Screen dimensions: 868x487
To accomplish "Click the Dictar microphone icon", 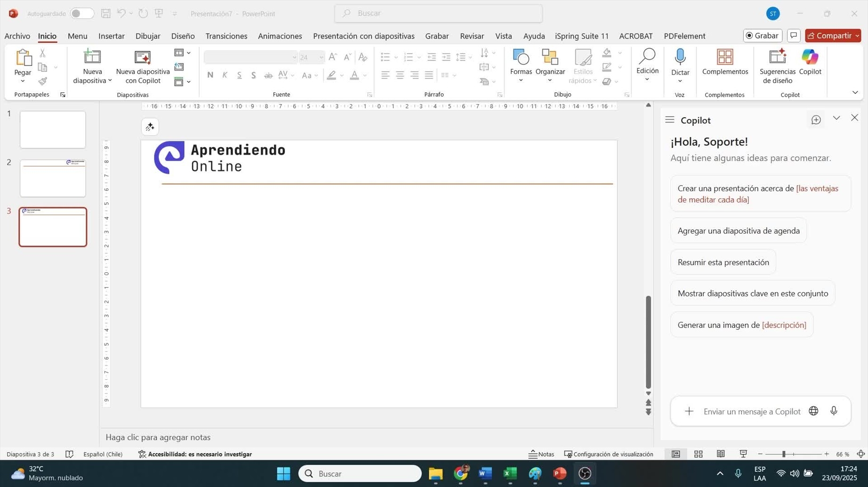I will click(x=680, y=57).
